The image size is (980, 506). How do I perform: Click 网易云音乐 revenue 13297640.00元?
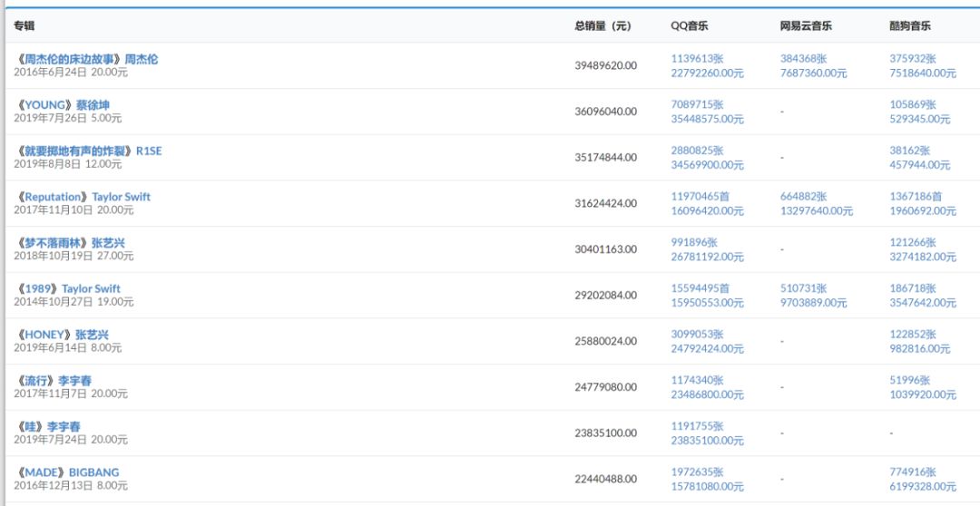pos(817,210)
